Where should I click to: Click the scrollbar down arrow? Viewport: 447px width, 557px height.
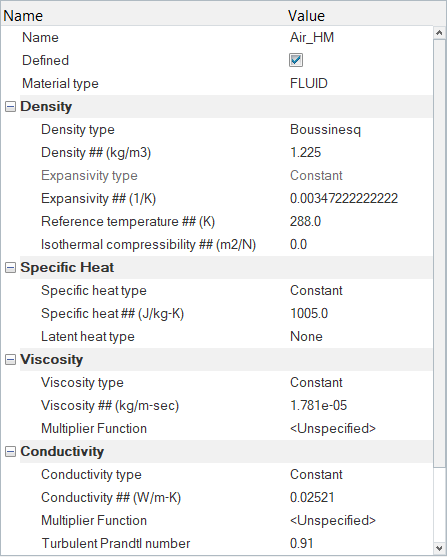click(x=439, y=547)
